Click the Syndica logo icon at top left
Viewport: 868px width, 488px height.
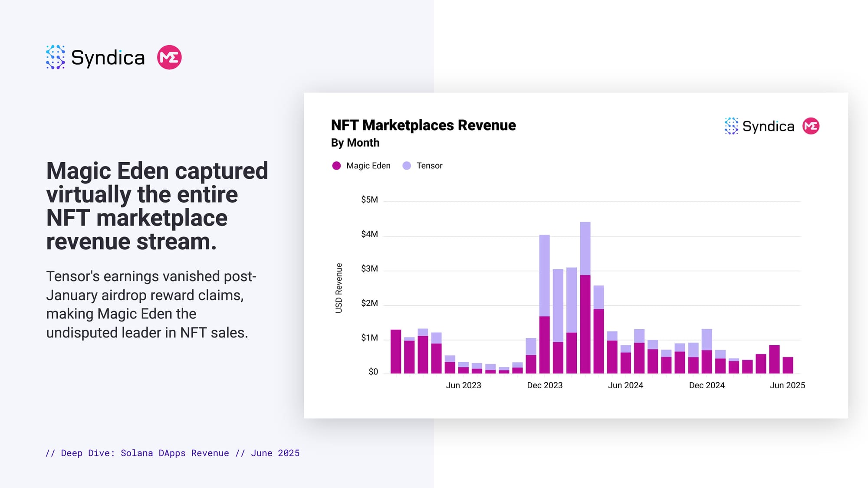click(56, 57)
